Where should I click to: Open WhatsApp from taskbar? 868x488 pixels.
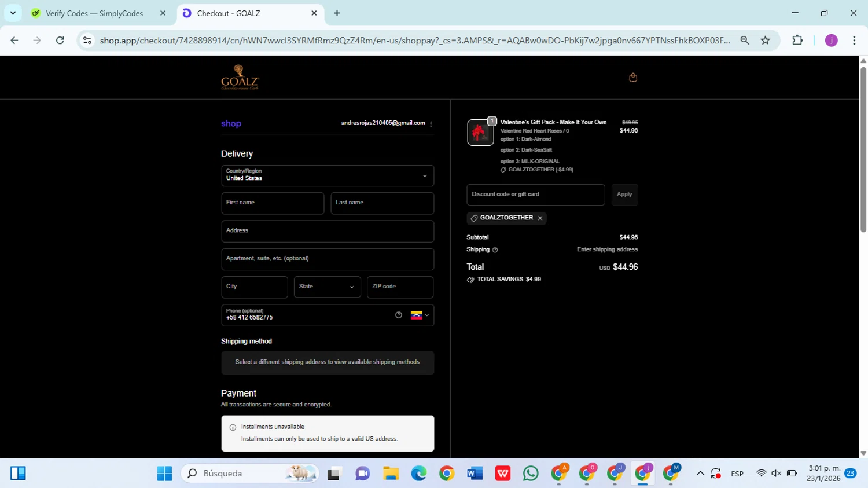530,474
